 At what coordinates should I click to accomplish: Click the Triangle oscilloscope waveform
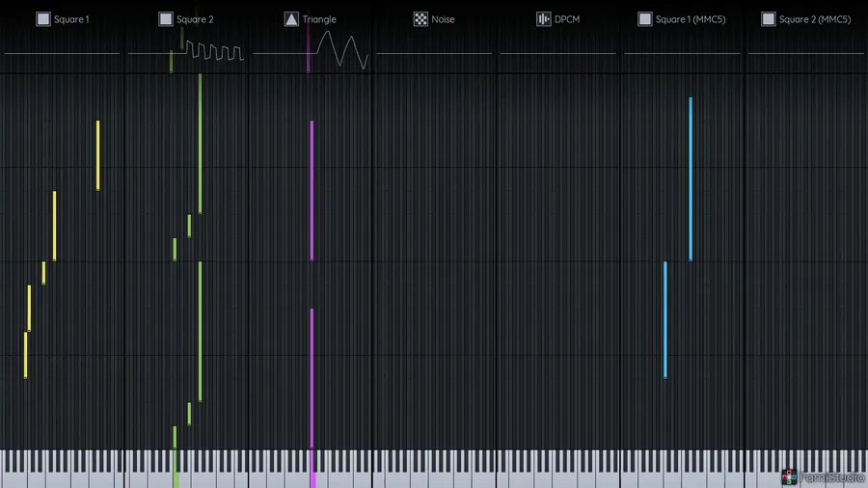(342, 50)
